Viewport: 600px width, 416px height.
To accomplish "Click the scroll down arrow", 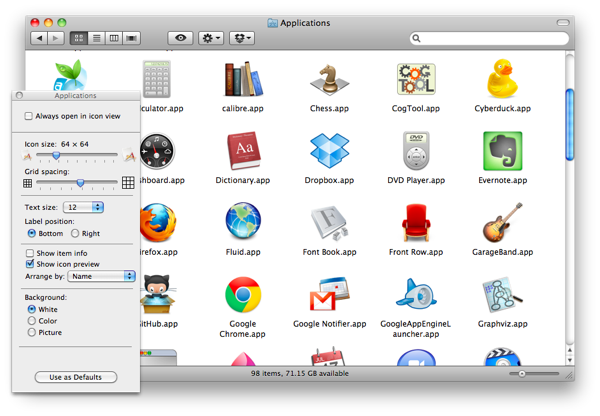I will [x=570, y=360].
